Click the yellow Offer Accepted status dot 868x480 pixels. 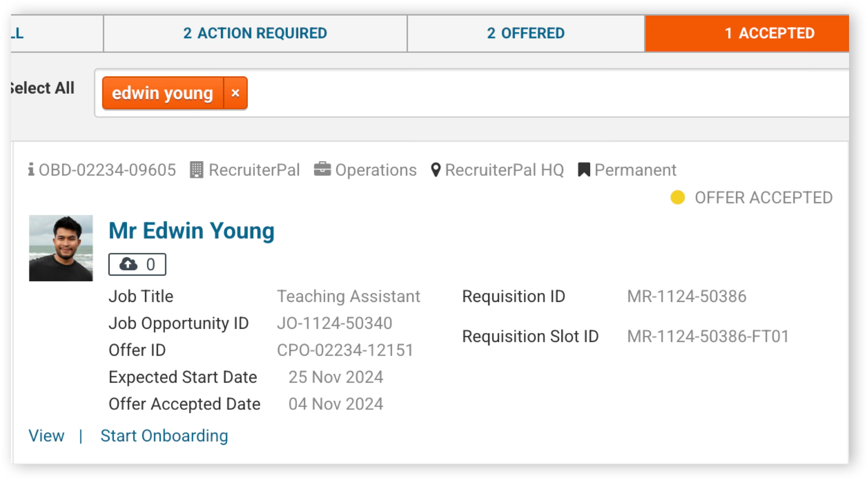point(678,198)
